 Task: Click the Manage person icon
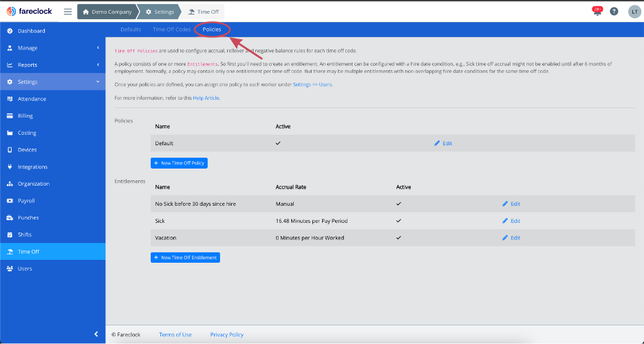pos(10,48)
